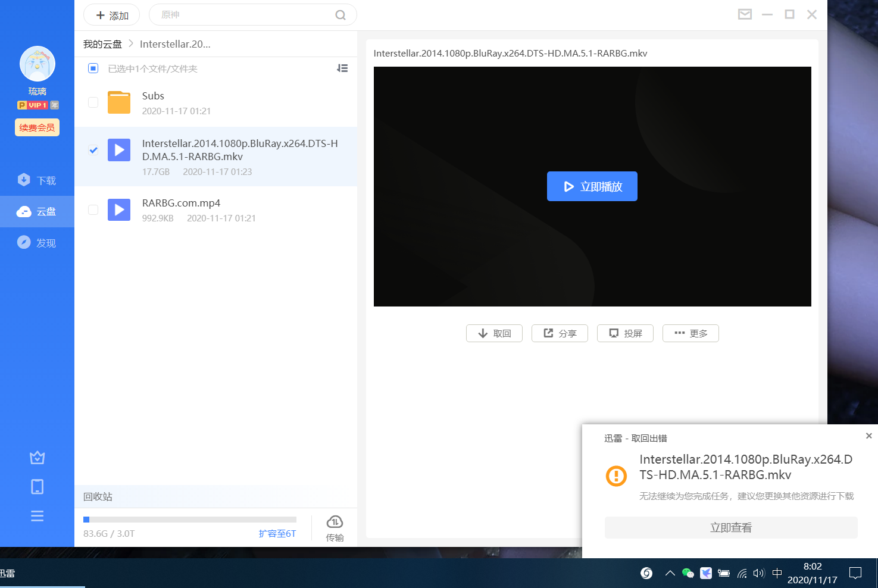Image resolution: width=878 pixels, height=588 pixels.
Task: Click 立即查看 in the error notification
Action: tap(731, 527)
